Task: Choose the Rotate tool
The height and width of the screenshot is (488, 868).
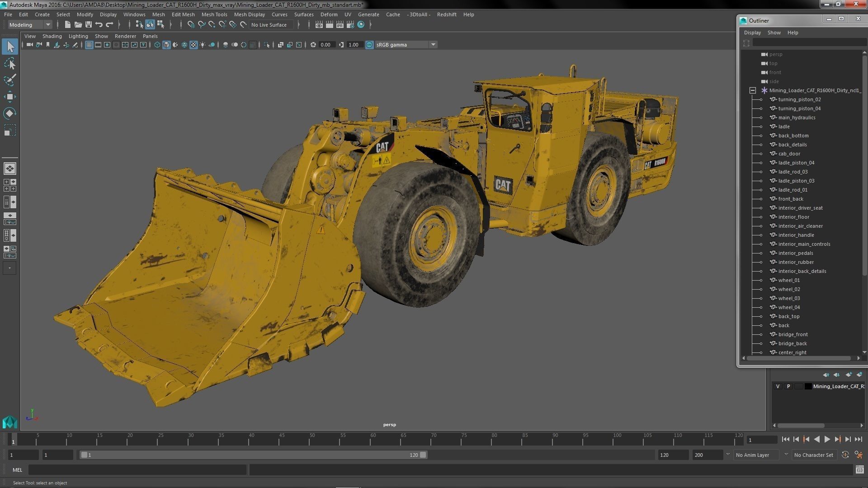Action: coord(10,113)
